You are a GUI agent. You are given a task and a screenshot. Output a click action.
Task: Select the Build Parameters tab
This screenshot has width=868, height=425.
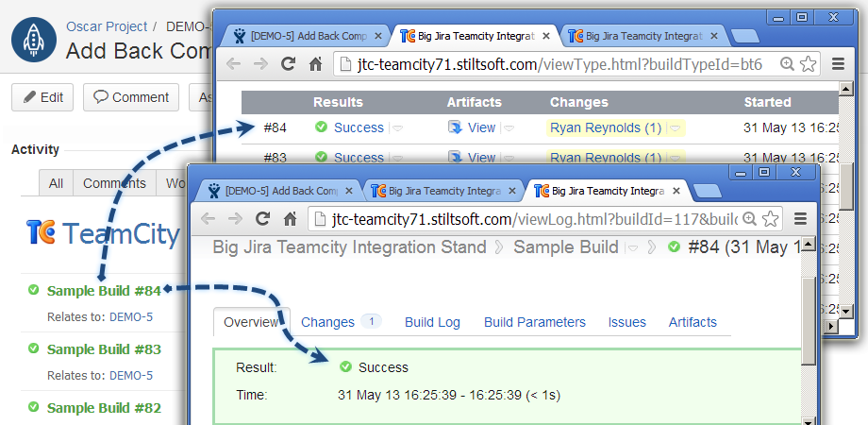(x=535, y=322)
